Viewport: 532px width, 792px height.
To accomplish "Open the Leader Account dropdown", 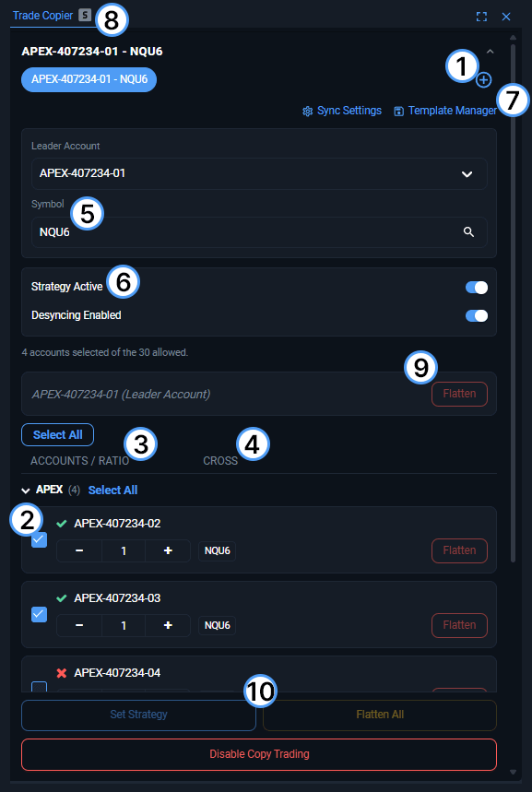I will 259,173.
